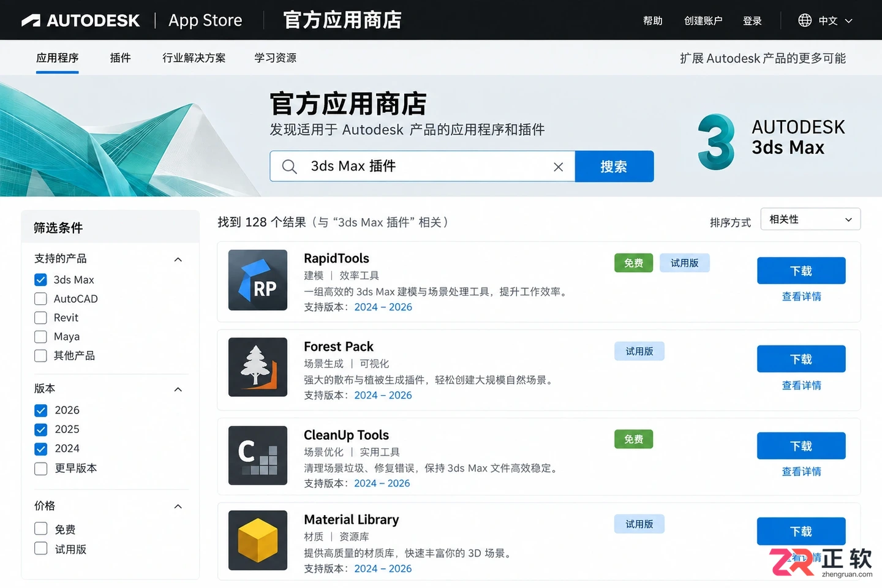Switch to the 行业解决方案 tab
Viewport: 882px width, 588px height.
[194, 58]
